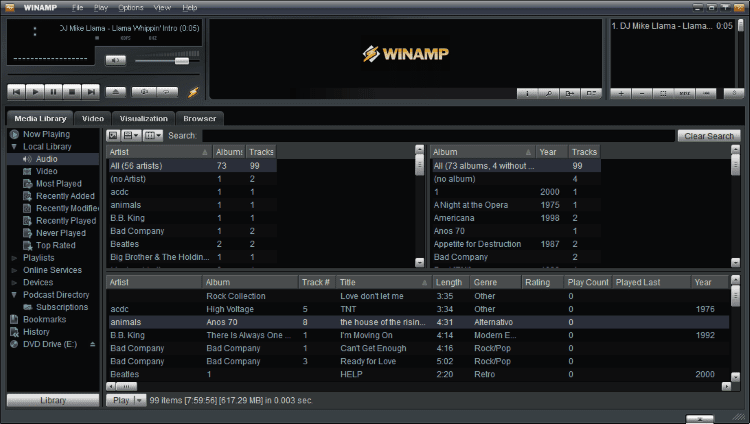Click the volume slider handle
This screenshot has height=424, width=750.
click(182, 61)
